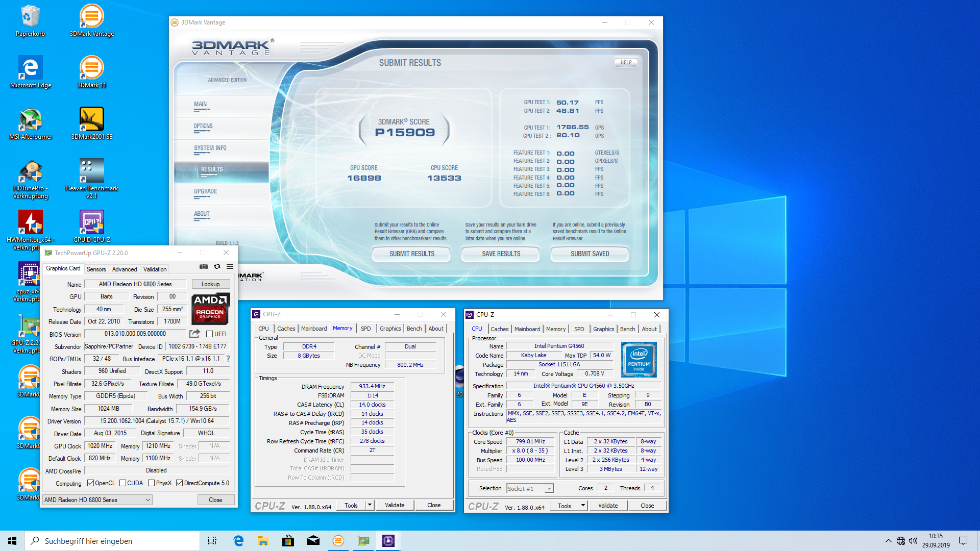Open Microsoft Store taskbar icon
The width and height of the screenshot is (980, 551).
[x=288, y=541]
